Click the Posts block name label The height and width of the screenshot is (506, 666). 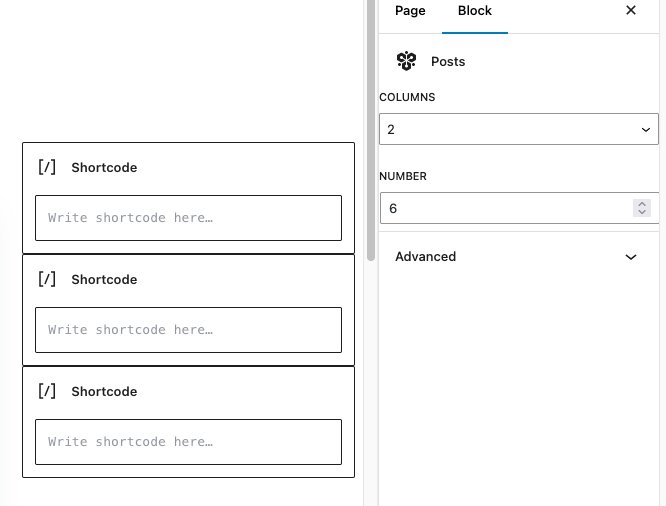click(x=448, y=62)
